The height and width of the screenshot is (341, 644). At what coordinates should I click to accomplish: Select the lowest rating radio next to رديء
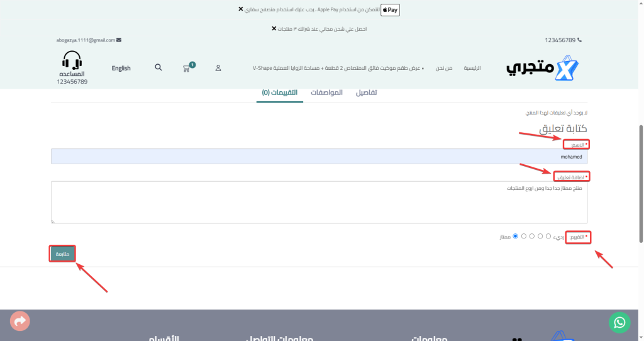coord(548,236)
